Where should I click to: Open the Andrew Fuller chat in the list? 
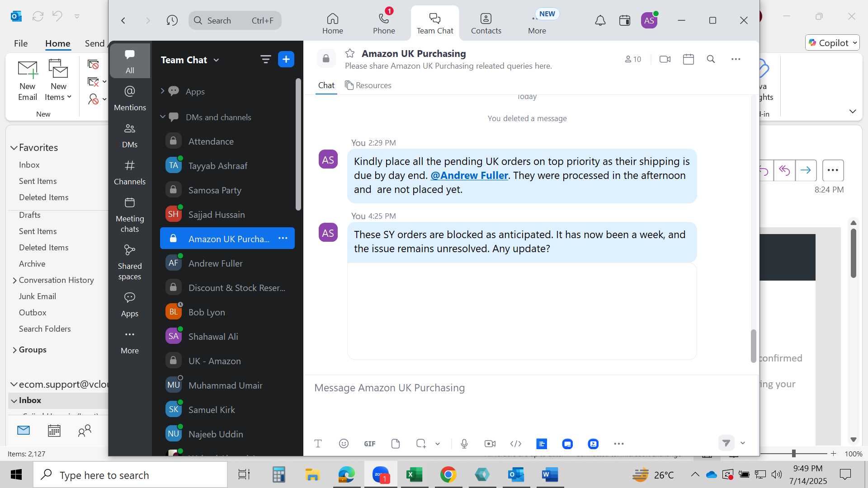227,263
